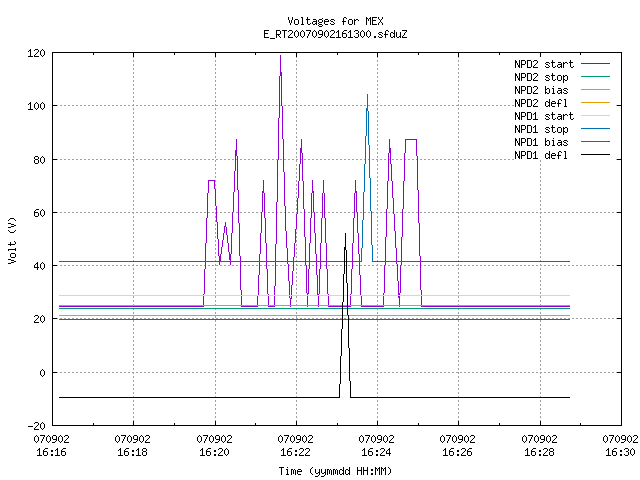Viewport: 640px width, 480px height.
Task: Click the chart title 'Voltages for MEX'
Action: [335, 21]
